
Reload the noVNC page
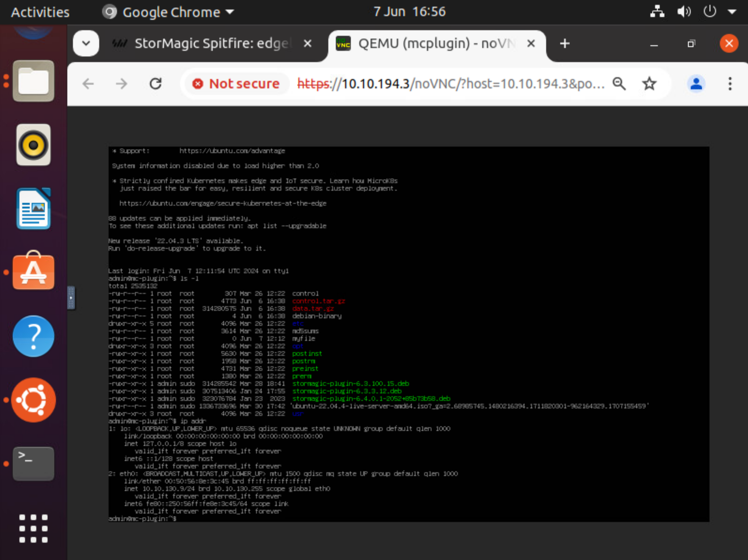156,84
